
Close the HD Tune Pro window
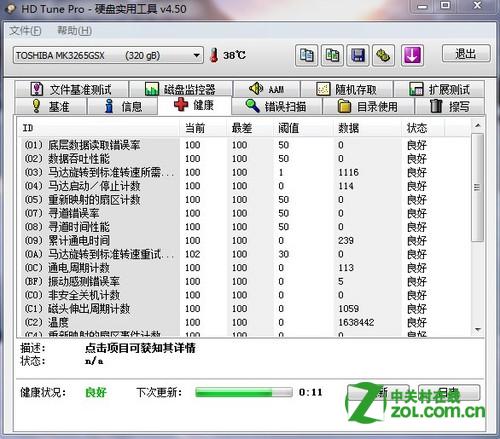pos(478,6)
